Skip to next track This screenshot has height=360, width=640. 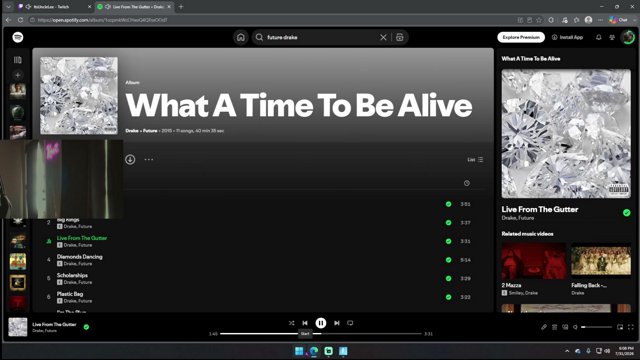tap(337, 323)
